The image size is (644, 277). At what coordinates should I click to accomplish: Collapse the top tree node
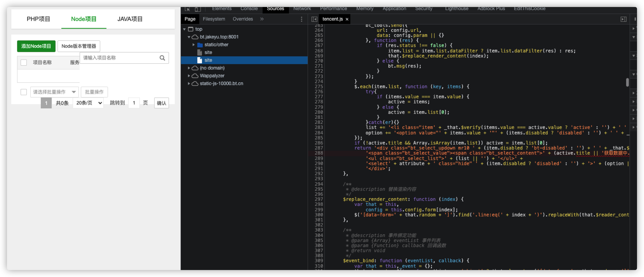[x=184, y=29]
